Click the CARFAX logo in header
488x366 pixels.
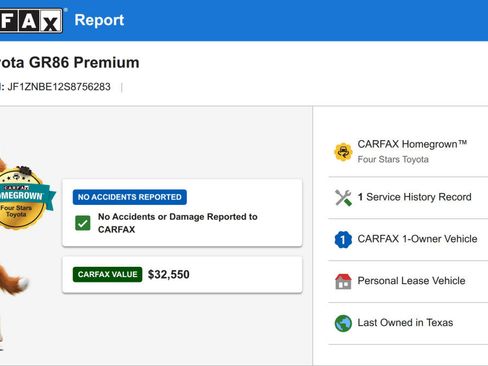coord(31,20)
